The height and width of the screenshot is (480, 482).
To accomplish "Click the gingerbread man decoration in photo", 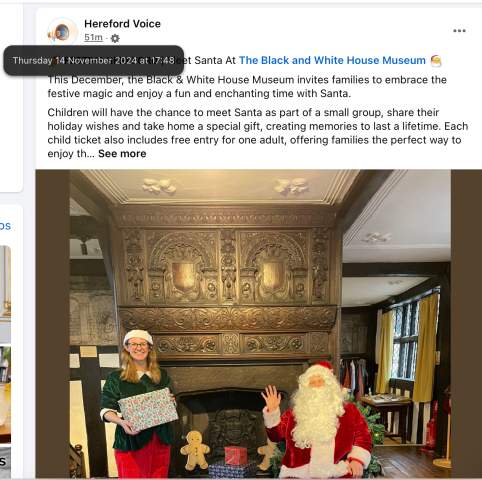I will (x=195, y=449).
